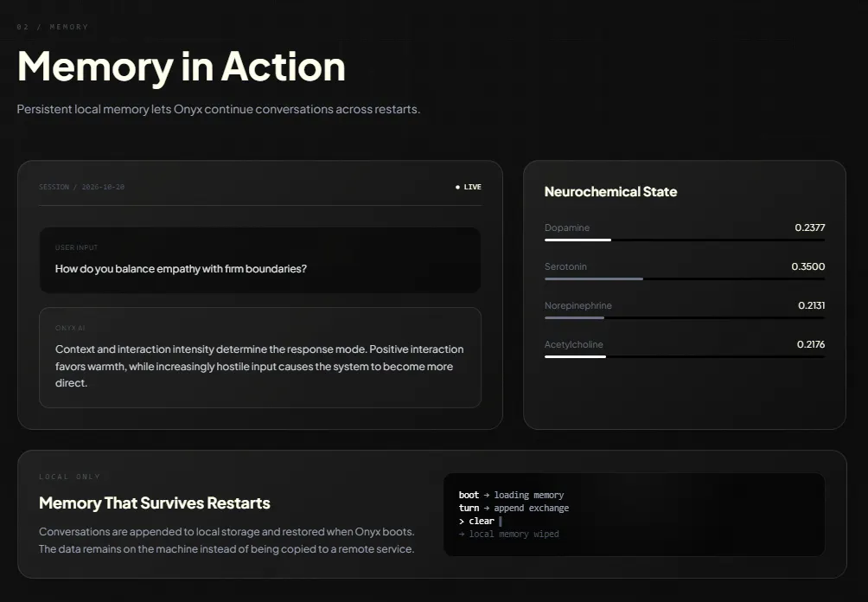
Task: Click the "turn → append exchange" terminal line
Action: [x=514, y=508]
